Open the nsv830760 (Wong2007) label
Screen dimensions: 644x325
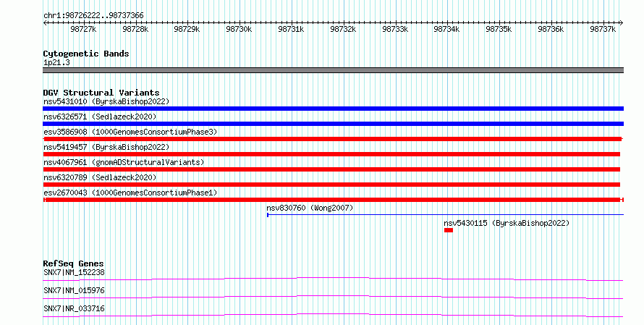(310, 208)
